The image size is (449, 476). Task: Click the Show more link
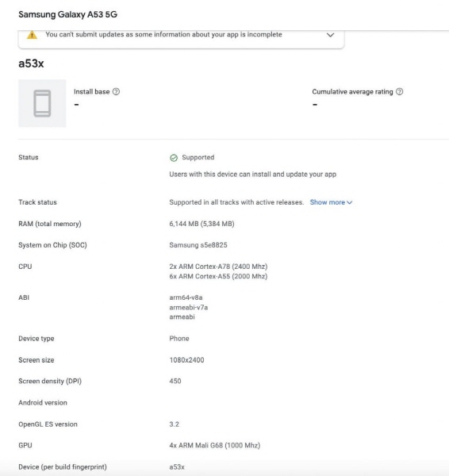tap(328, 202)
